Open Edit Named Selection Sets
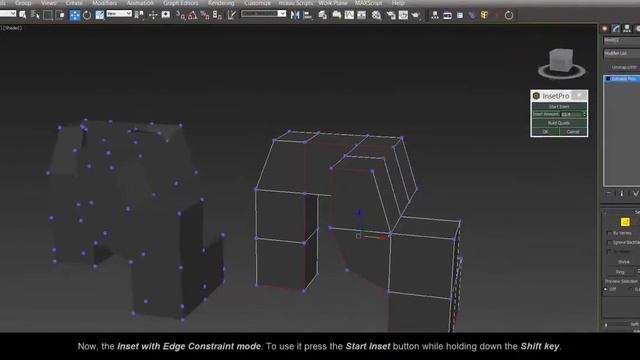 coord(231,15)
